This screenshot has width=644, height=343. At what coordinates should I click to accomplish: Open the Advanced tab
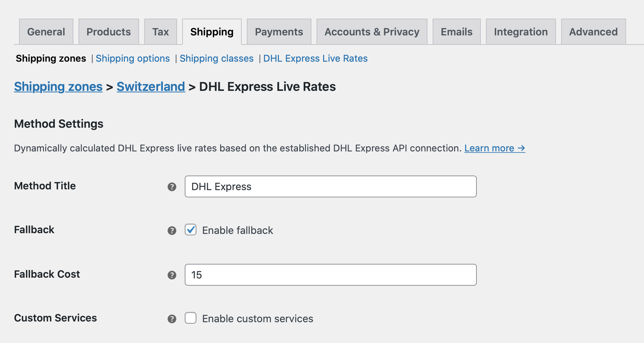click(593, 32)
